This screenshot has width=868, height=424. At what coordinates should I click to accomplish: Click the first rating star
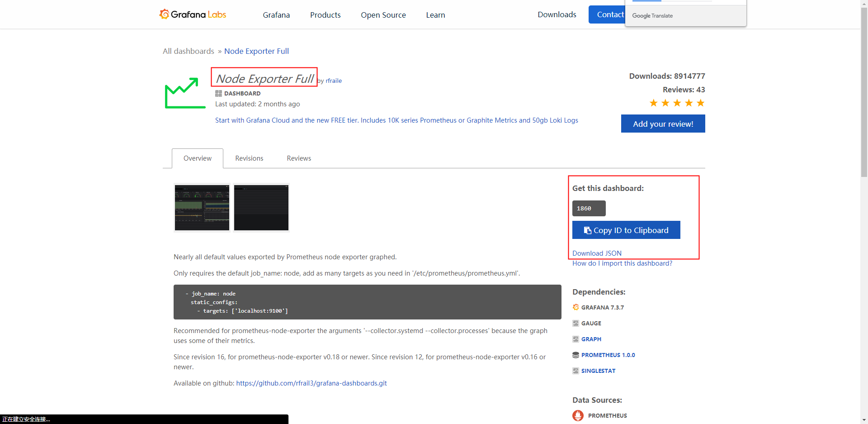654,103
